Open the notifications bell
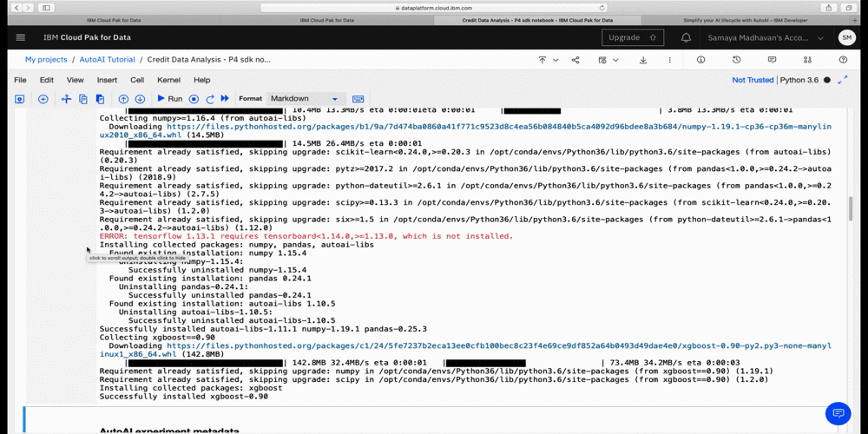Viewport: 868px width, 434px height. 686,37
